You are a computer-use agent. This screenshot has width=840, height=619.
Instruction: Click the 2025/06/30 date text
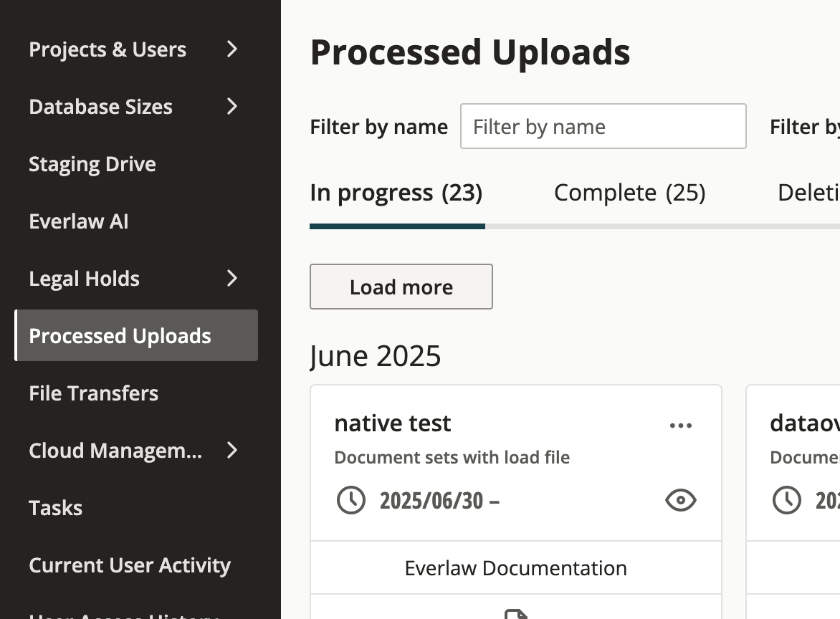pyautogui.click(x=439, y=501)
